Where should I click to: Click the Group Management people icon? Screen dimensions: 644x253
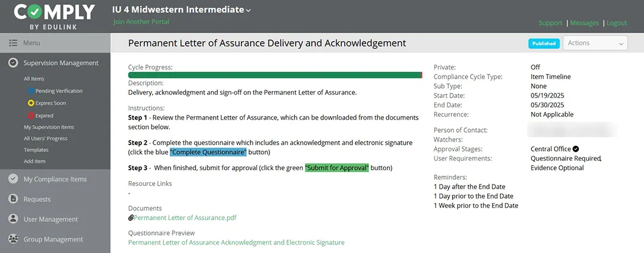pos(13,239)
